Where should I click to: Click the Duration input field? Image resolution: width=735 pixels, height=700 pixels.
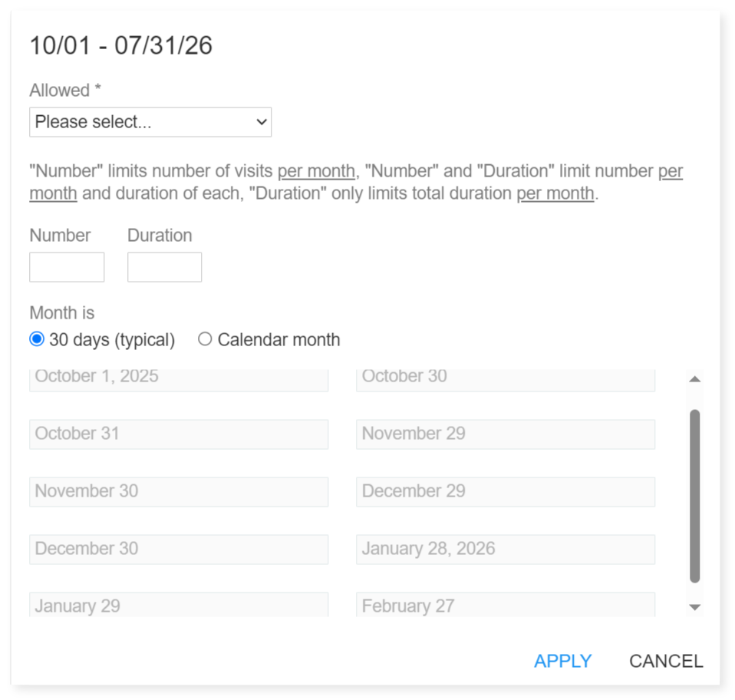pos(163,266)
